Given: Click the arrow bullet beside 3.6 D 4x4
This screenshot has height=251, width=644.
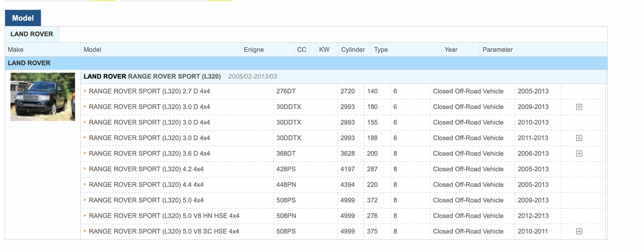Looking at the screenshot, I should coord(85,153).
